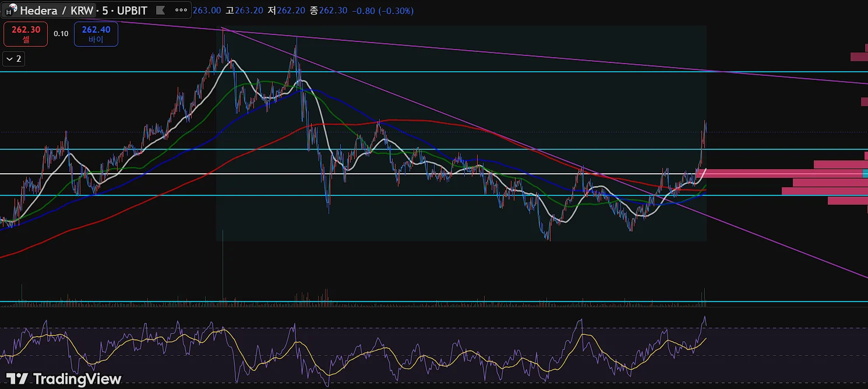The height and width of the screenshot is (389, 868).
Task: Click the 0.10 spread value
Action: [61, 34]
